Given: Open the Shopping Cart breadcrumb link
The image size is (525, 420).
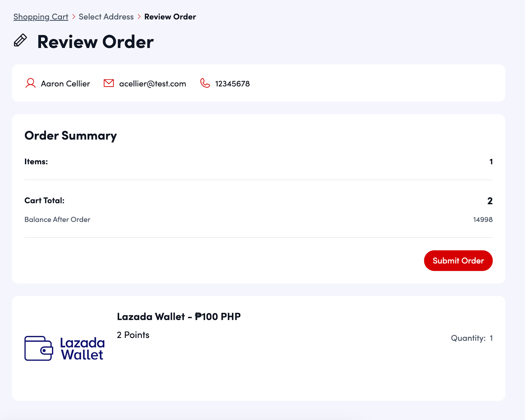Looking at the screenshot, I should (41, 17).
